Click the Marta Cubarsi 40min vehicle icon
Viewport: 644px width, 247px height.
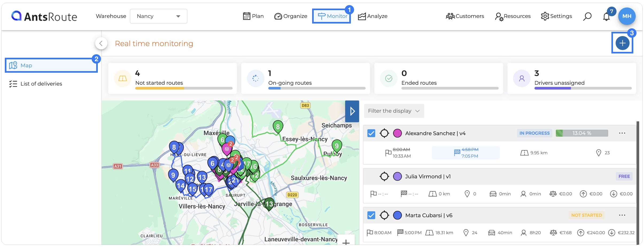(491, 233)
